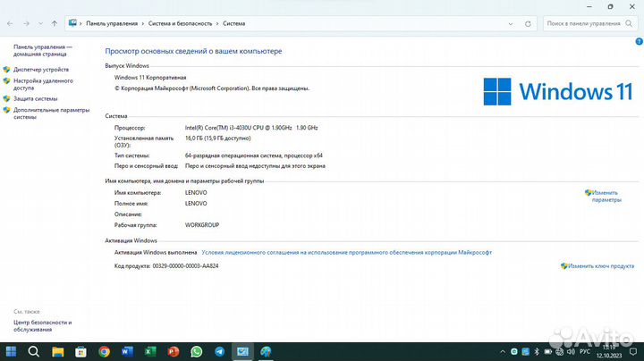The width and height of the screenshot is (644, 361).
Task: Open taskbar Search
Action: (34, 351)
